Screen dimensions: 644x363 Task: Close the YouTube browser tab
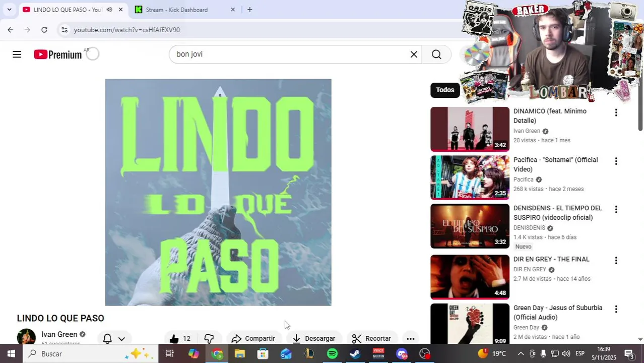pyautogui.click(x=120, y=10)
